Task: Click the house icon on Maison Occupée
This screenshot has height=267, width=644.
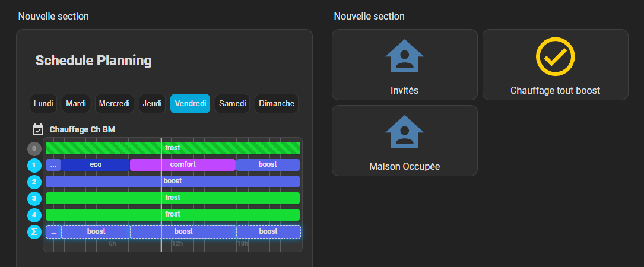Action: pos(404,132)
